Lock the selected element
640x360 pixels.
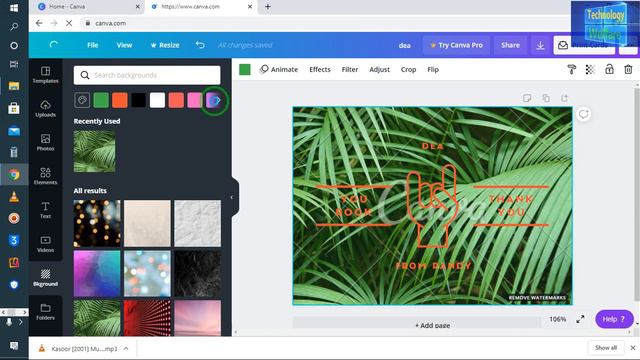609,69
